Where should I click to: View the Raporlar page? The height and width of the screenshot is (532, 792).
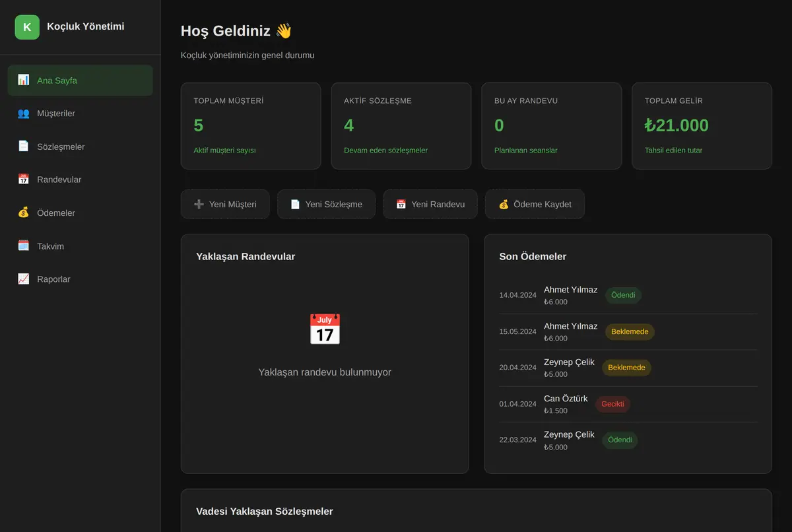click(x=81, y=279)
